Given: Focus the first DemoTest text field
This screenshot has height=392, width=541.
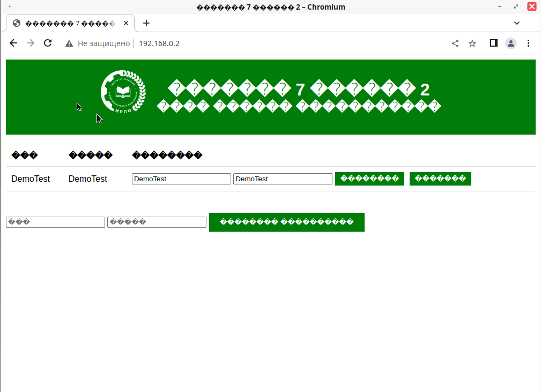Looking at the screenshot, I should tap(181, 179).
